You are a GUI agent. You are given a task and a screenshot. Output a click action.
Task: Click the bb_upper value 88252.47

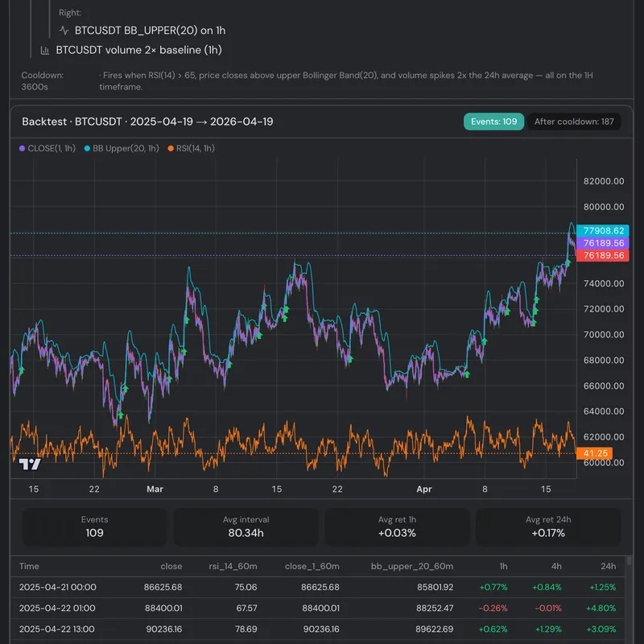click(435, 609)
